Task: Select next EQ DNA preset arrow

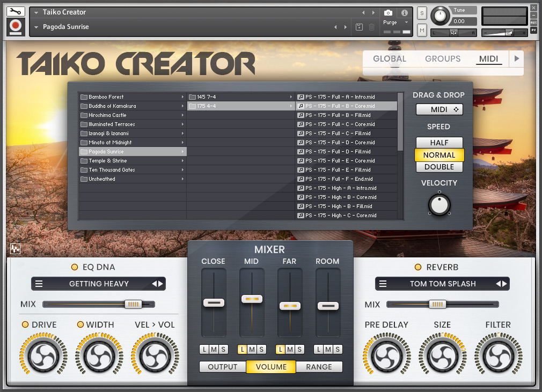Action: pyautogui.click(x=161, y=284)
